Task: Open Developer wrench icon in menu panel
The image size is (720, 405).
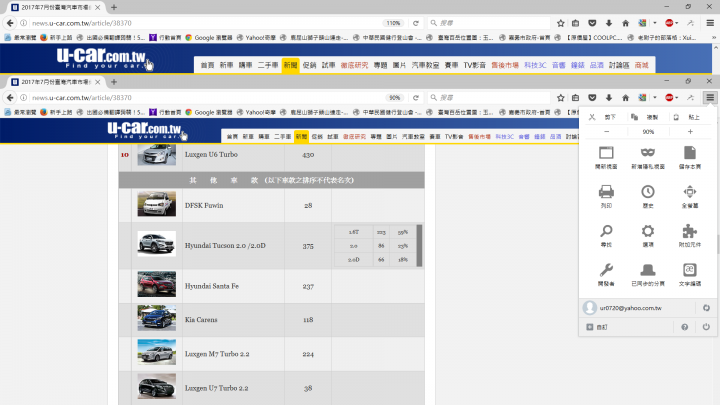Action: pyautogui.click(x=606, y=270)
